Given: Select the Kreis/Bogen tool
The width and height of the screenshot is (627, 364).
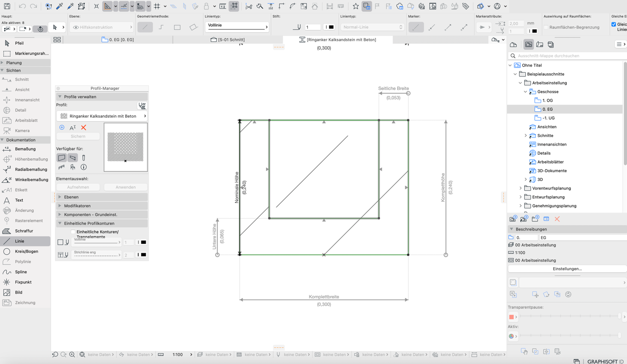Looking at the screenshot, I should [x=25, y=251].
